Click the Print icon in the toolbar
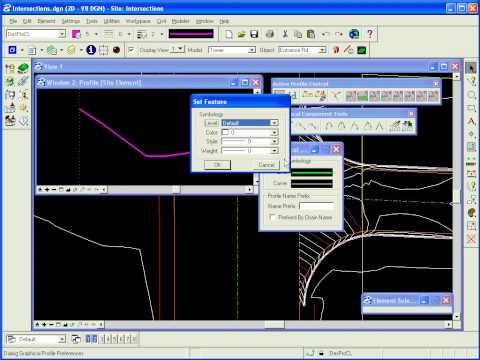 270,34
